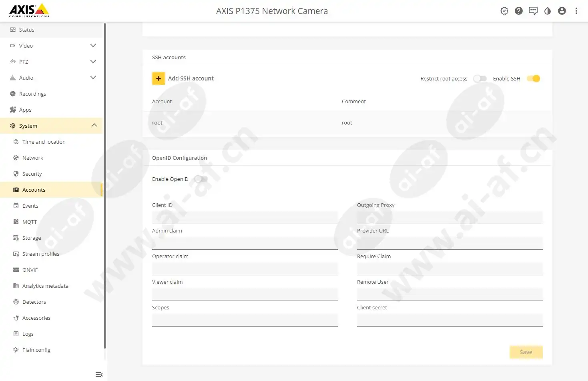Click the yellow plus Add SSH account button

point(159,78)
